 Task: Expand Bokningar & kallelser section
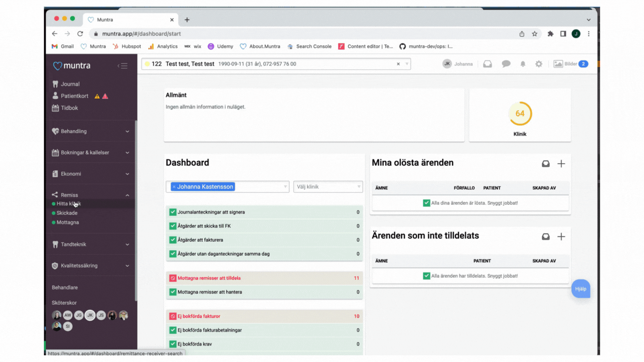pyautogui.click(x=91, y=152)
